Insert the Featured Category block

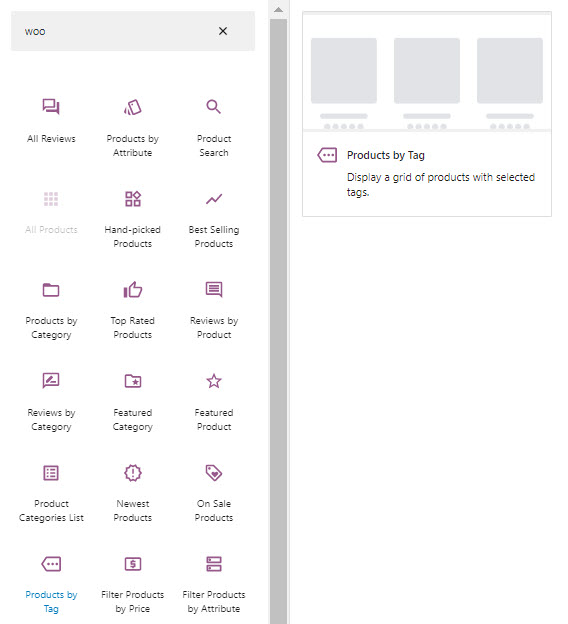coord(133,402)
